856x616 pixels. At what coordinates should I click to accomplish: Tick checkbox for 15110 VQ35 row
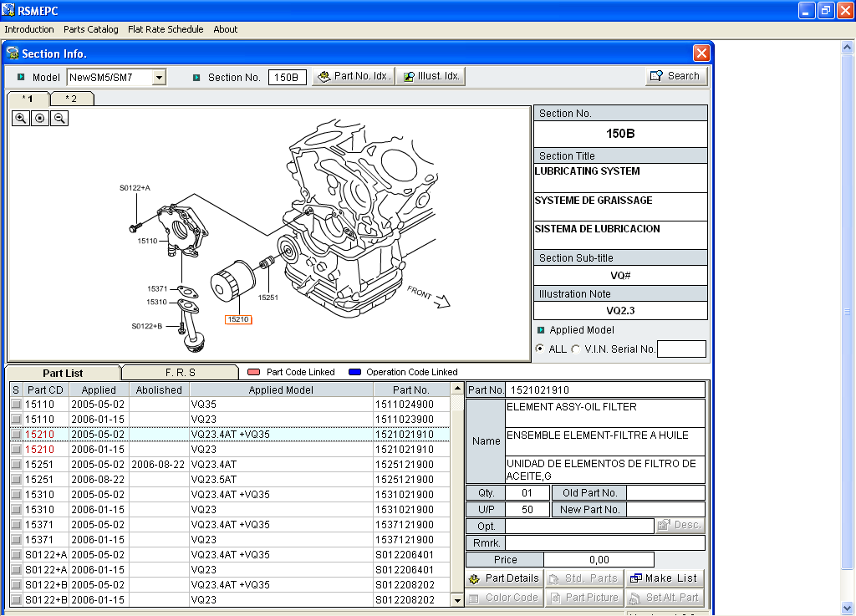pos(17,405)
